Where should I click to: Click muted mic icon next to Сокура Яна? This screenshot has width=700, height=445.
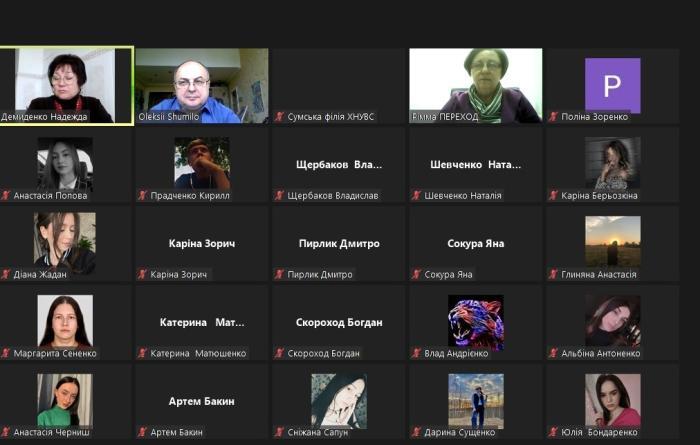(416, 275)
